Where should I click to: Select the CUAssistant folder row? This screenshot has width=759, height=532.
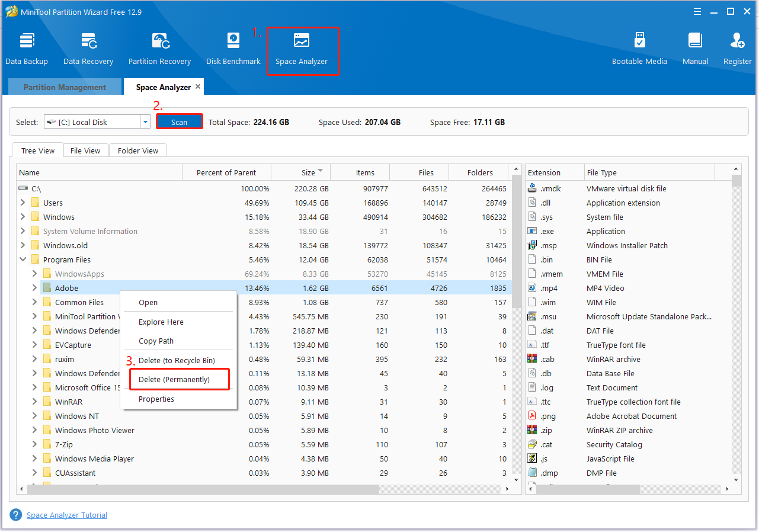pyautogui.click(x=264, y=473)
